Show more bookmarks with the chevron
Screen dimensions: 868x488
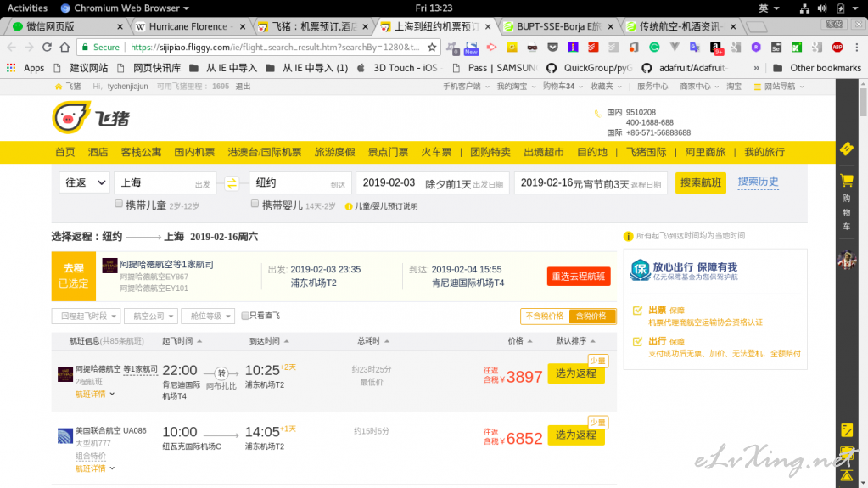point(756,68)
